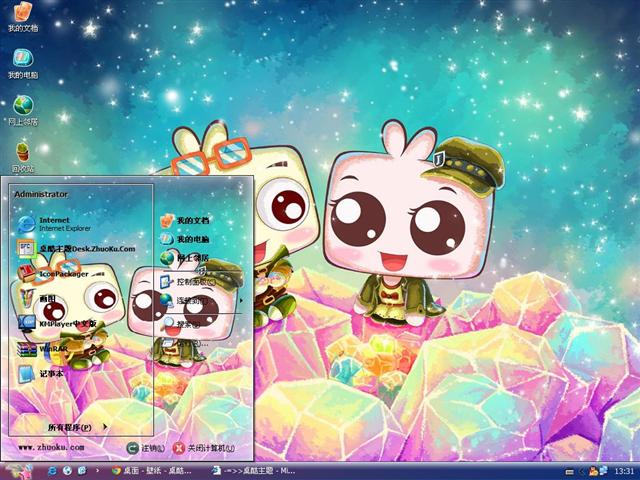The width and height of the screenshot is (640, 480).
Task: Expand hidden system tray icons chevron
Action: pyautogui.click(x=582, y=471)
